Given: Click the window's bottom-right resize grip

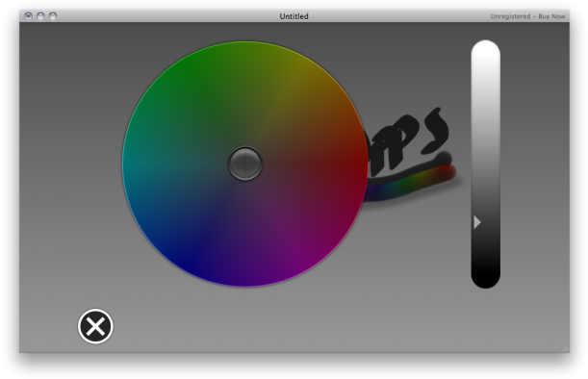Looking at the screenshot, I should tap(565, 348).
